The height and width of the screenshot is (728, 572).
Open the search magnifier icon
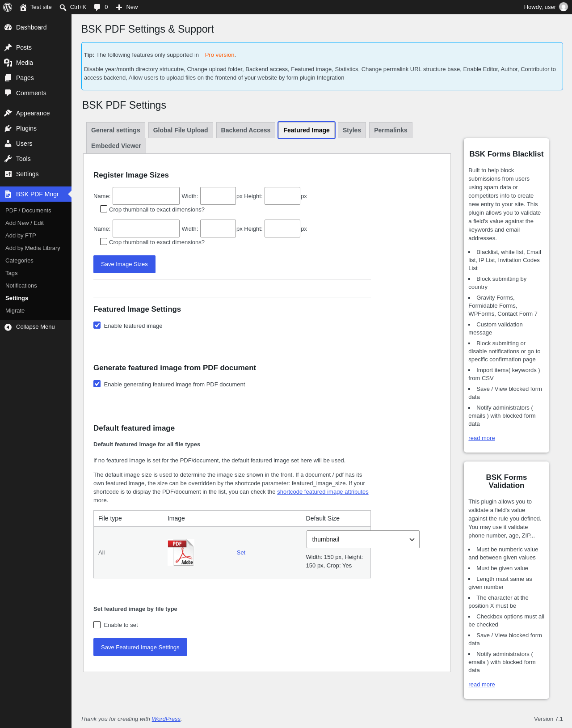tap(63, 7)
